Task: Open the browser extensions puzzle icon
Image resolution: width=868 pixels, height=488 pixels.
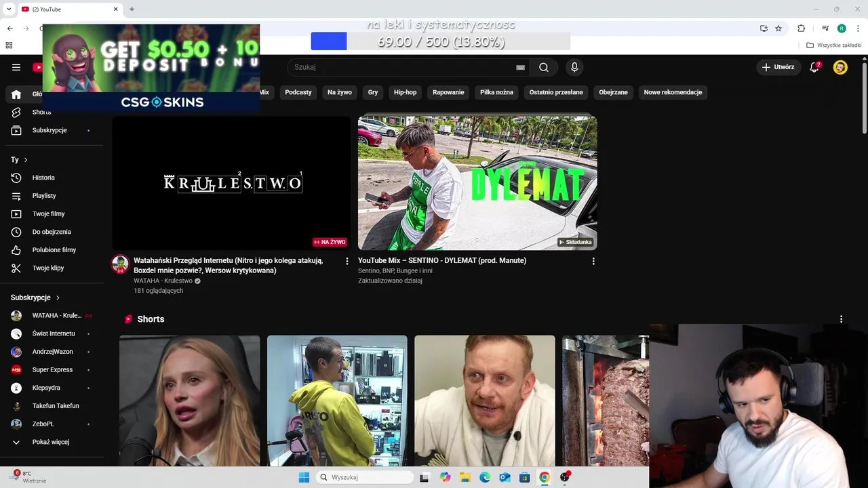Action: click(x=801, y=28)
